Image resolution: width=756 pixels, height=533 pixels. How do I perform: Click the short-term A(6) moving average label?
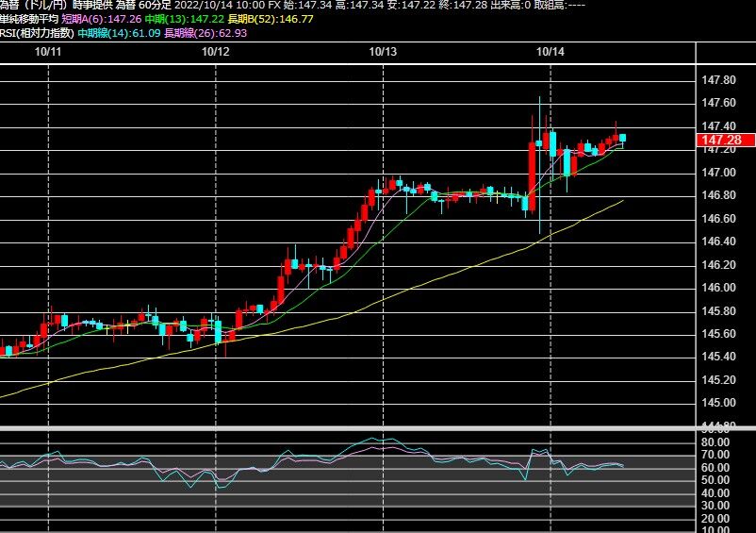(102, 19)
